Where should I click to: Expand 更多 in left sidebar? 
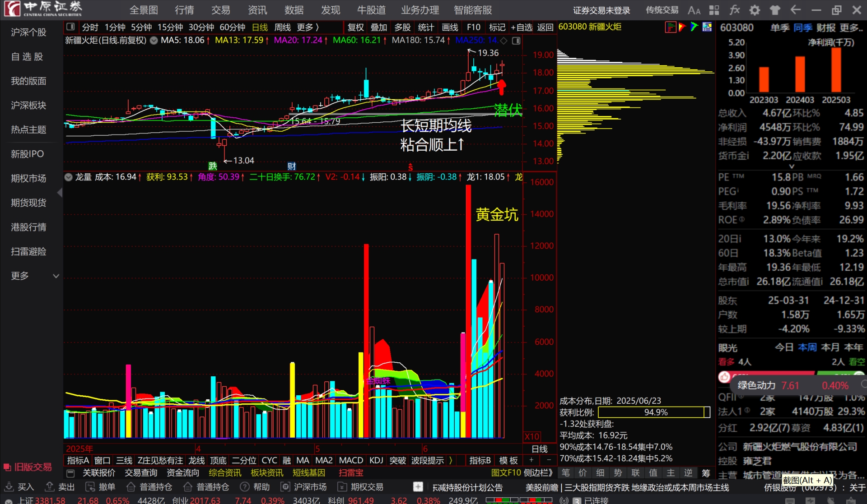[x=35, y=276]
